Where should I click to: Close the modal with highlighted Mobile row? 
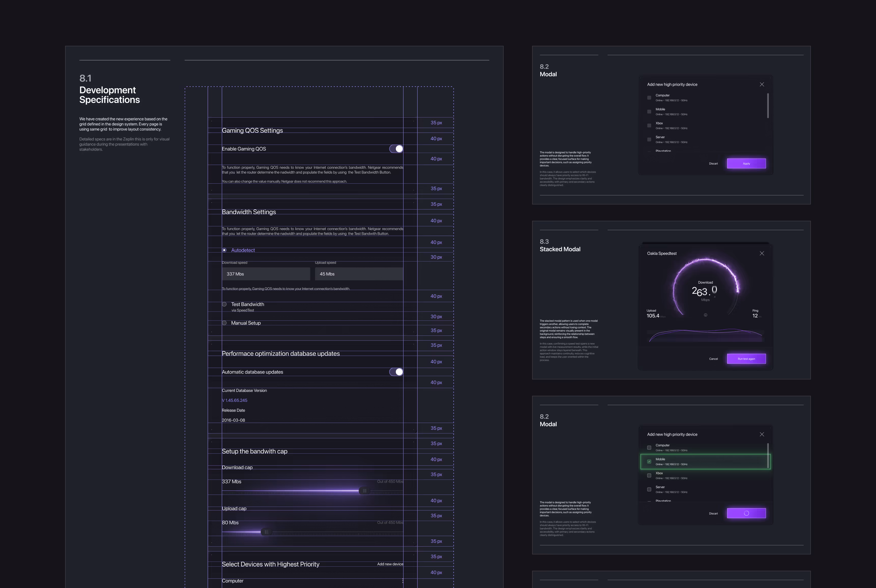click(x=762, y=434)
